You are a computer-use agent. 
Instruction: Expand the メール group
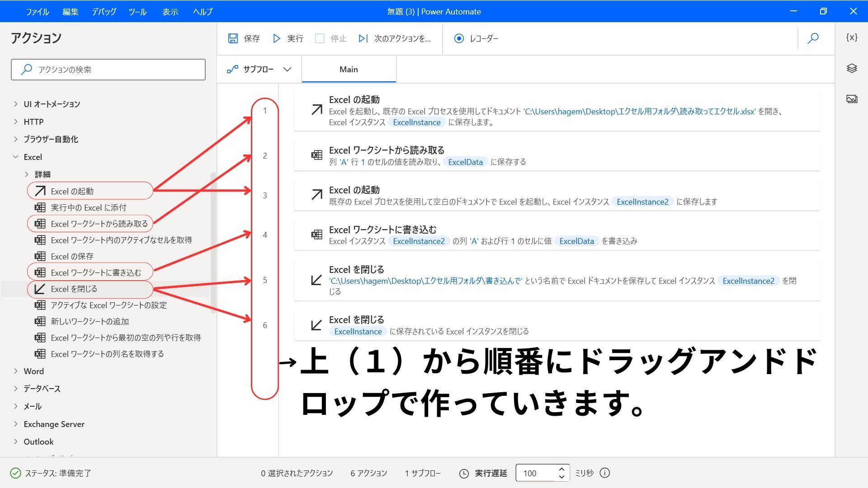[15, 406]
